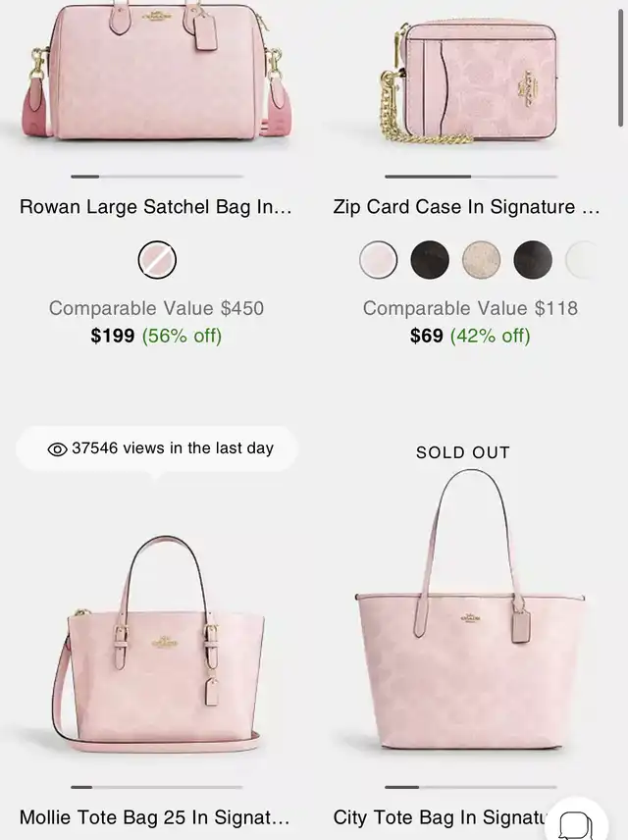Choose the first pink swatch for Zip Card Case
628x840 pixels.
tap(379, 260)
